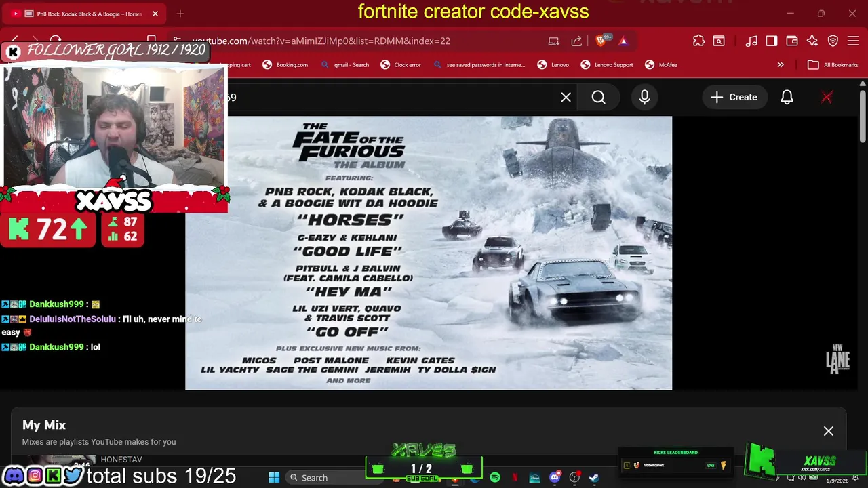This screenshot has width=868, height=488.
Task: Click the share page icon in the address bar
Action: coord(576,41)
